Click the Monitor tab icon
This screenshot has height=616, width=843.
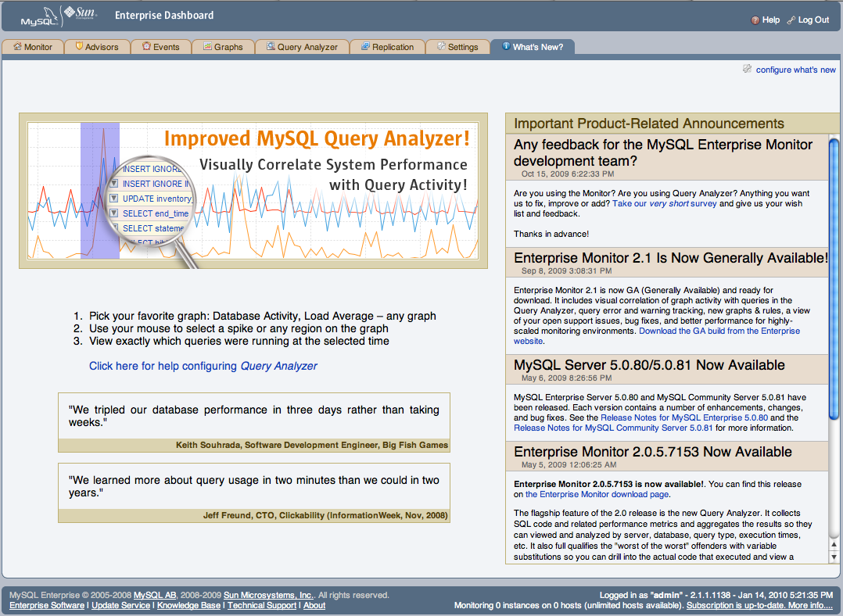pyautogui.click(x=17, y=47)
